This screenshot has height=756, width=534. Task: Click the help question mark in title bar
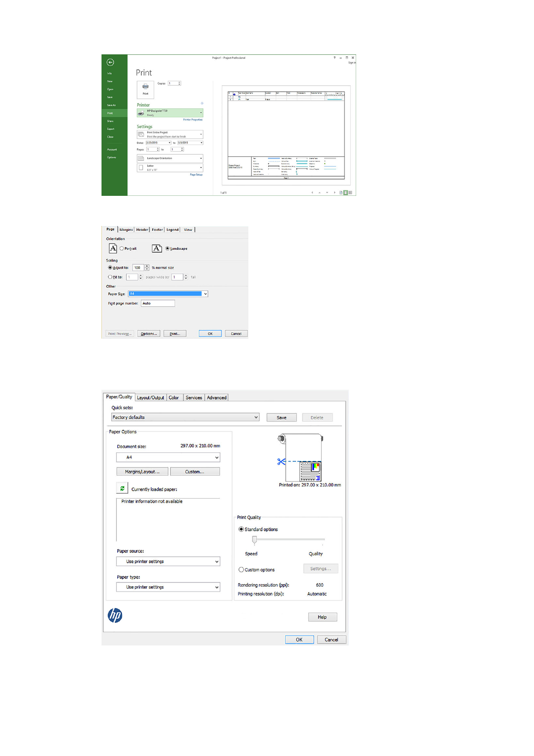pos(334,58)
